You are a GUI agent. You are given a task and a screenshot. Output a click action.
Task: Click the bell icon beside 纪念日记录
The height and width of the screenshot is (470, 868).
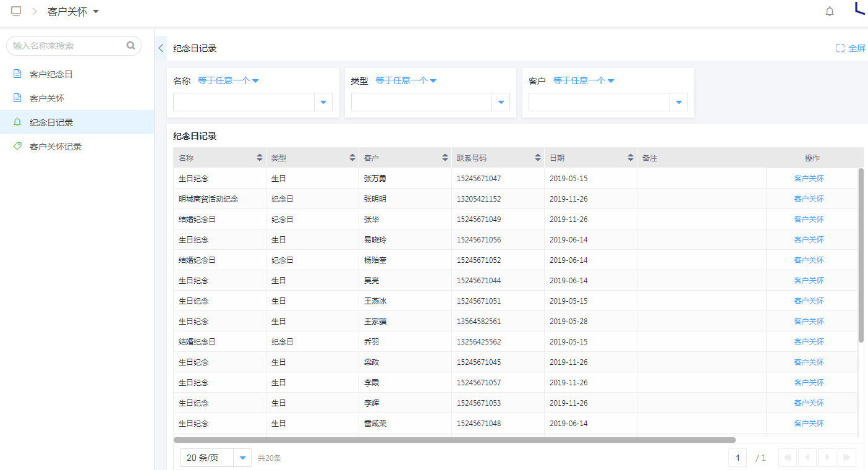click(17, 122)
